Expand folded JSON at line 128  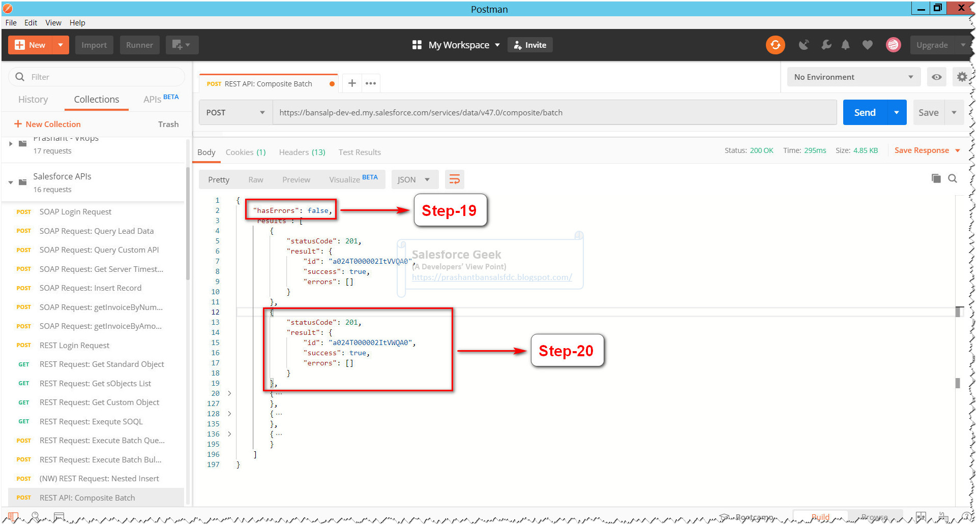229,414
